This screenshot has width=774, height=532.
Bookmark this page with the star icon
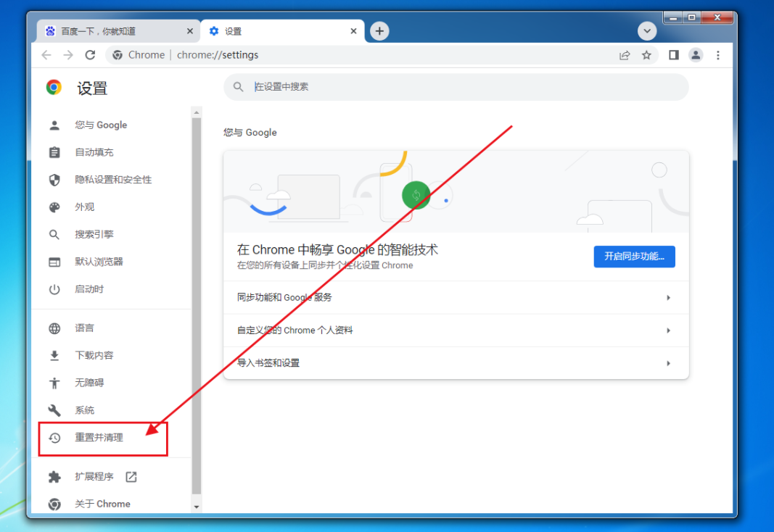[646, 55]
